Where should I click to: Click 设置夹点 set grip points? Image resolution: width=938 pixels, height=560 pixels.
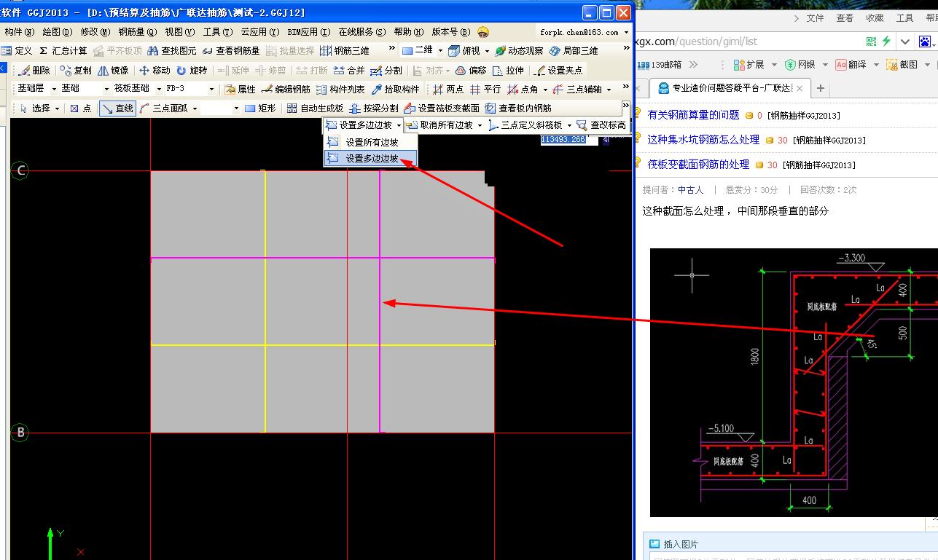[559, 70]
